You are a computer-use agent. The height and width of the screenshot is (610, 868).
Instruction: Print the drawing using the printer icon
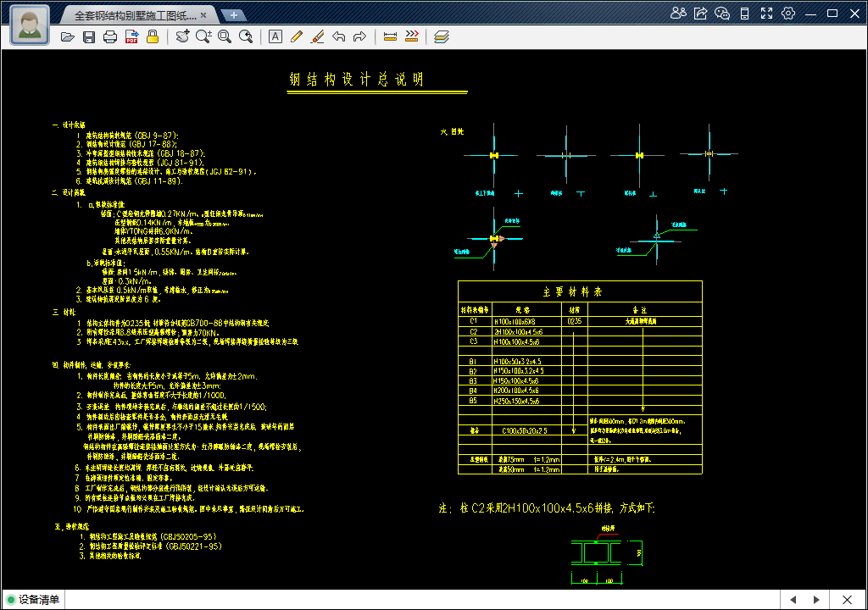pos(110,36)
